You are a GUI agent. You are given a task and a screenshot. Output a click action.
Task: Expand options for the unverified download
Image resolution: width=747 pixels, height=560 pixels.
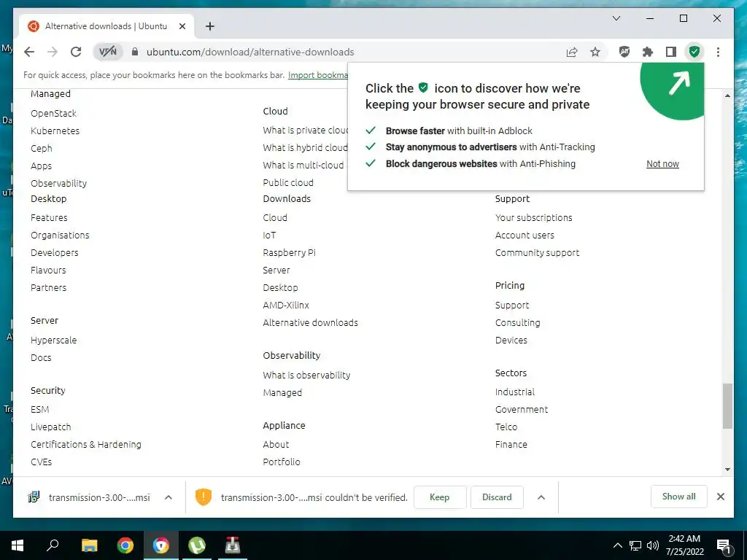(541, 497)
